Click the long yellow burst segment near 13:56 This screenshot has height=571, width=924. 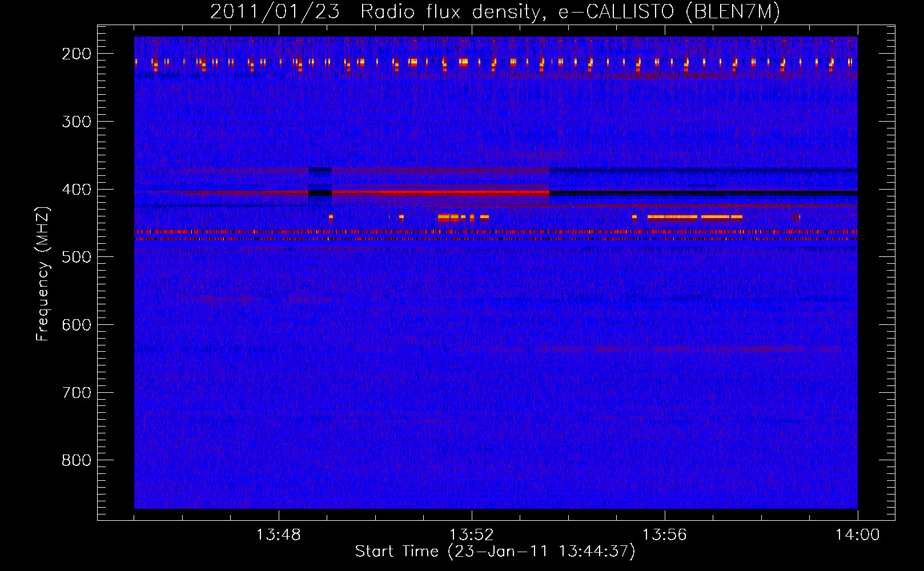pos(673,217)
